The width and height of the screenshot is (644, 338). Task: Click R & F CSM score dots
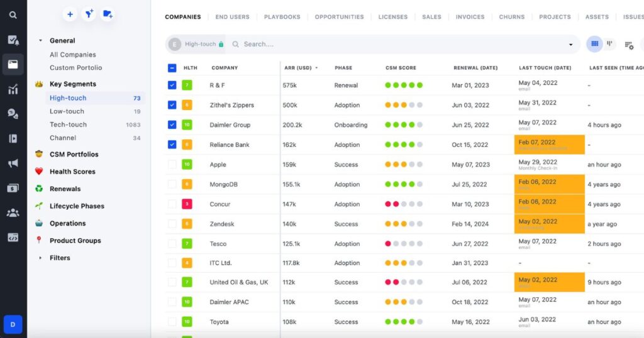point(404,85)
